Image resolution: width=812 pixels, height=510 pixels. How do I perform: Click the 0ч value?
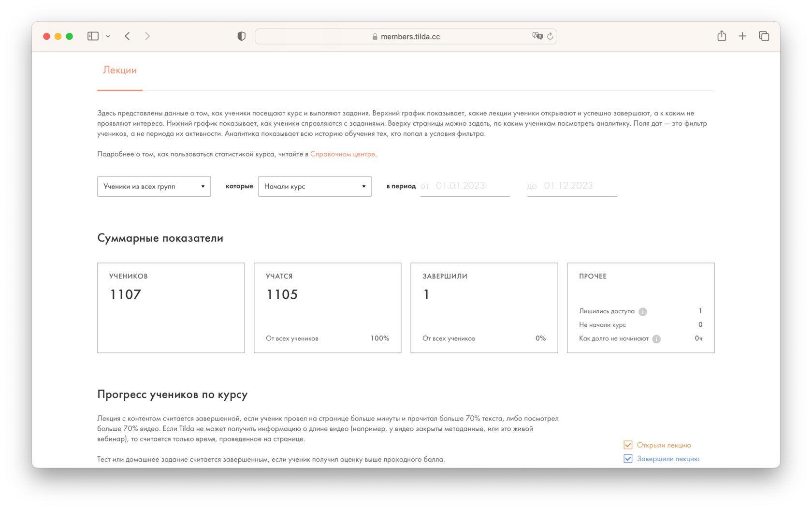click(698, 338)
